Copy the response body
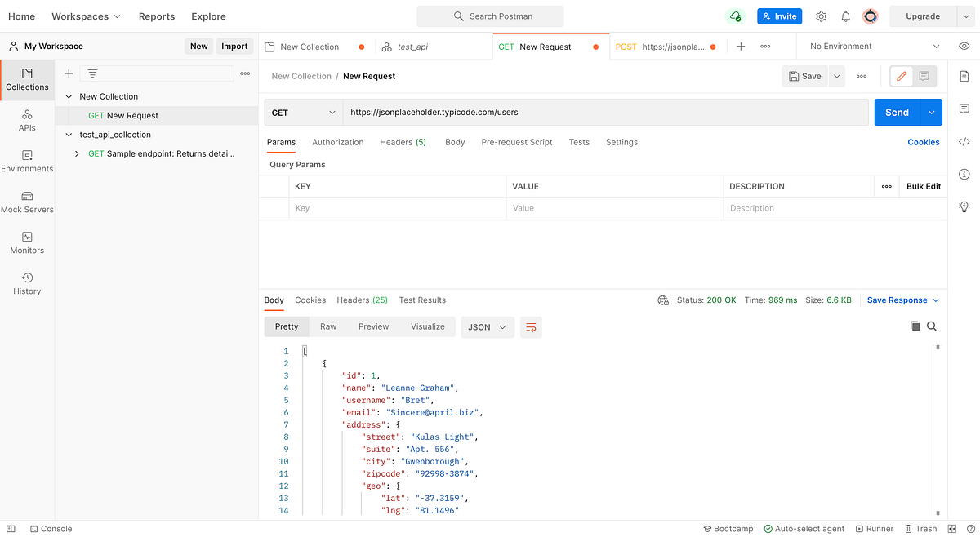This screenshot has height=537, width=980. 915,326
